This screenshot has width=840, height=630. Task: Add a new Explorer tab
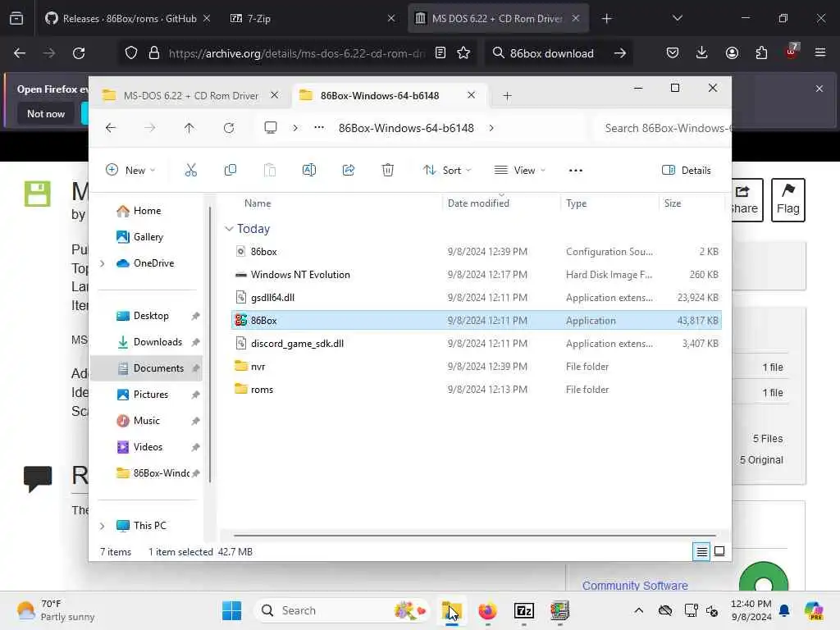(507, 96)
